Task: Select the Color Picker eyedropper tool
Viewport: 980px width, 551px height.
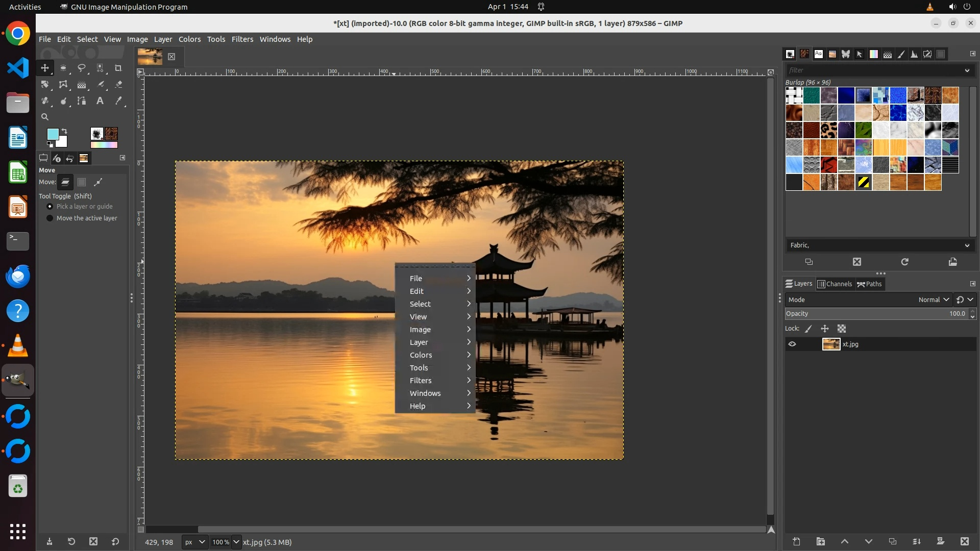Action: 118,101
